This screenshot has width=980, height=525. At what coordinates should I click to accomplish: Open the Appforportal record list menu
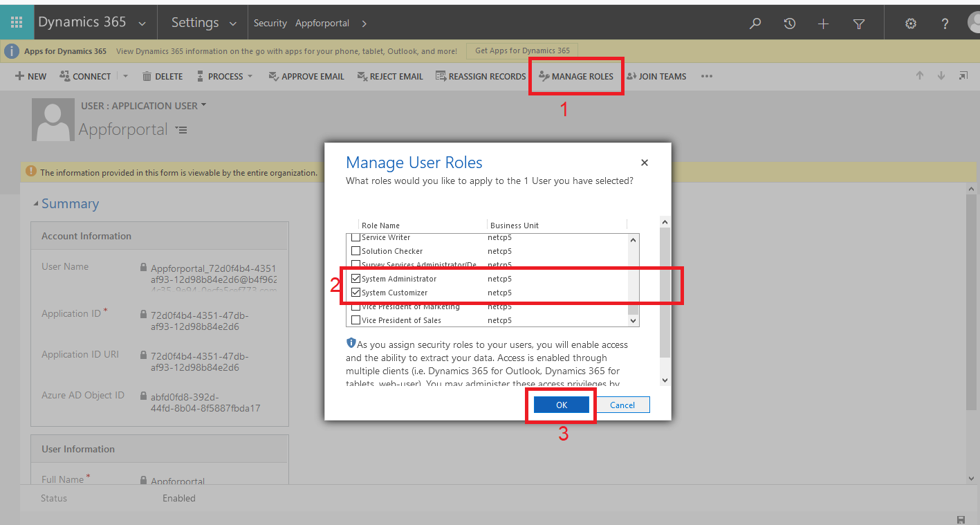click(181, 129)
